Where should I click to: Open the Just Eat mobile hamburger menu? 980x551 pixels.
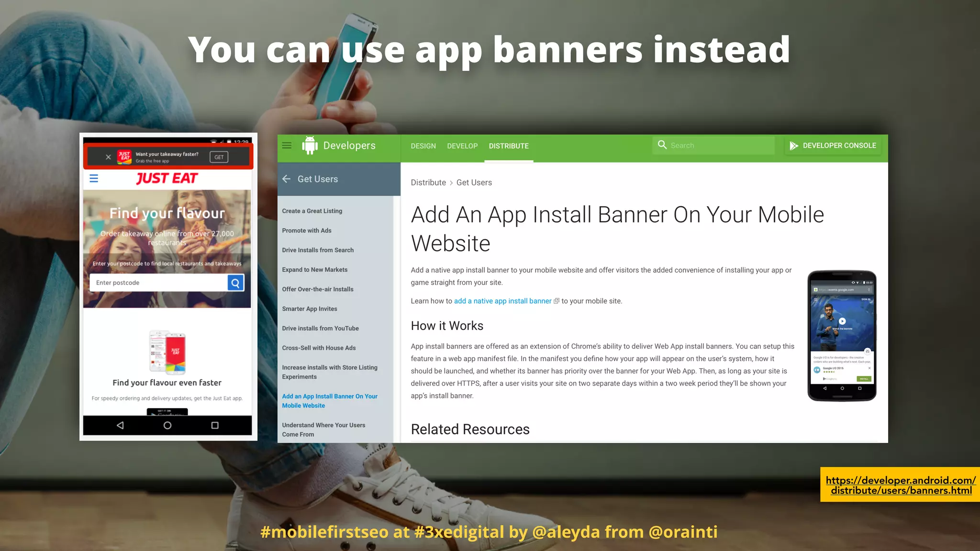click(94, 178)
